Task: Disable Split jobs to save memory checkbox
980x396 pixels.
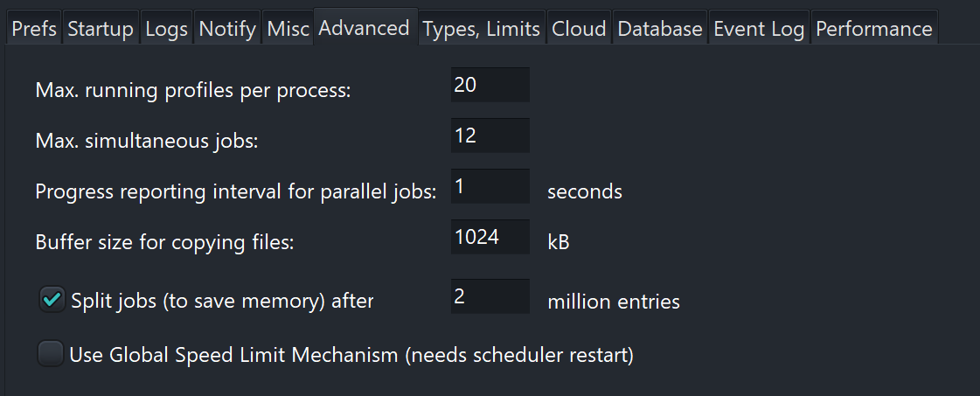Action: pyautogui.click(x=52, y=300)
